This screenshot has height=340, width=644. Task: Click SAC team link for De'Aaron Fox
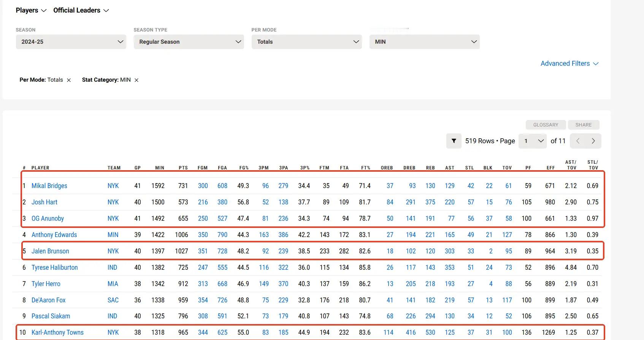tap(113, 300)
